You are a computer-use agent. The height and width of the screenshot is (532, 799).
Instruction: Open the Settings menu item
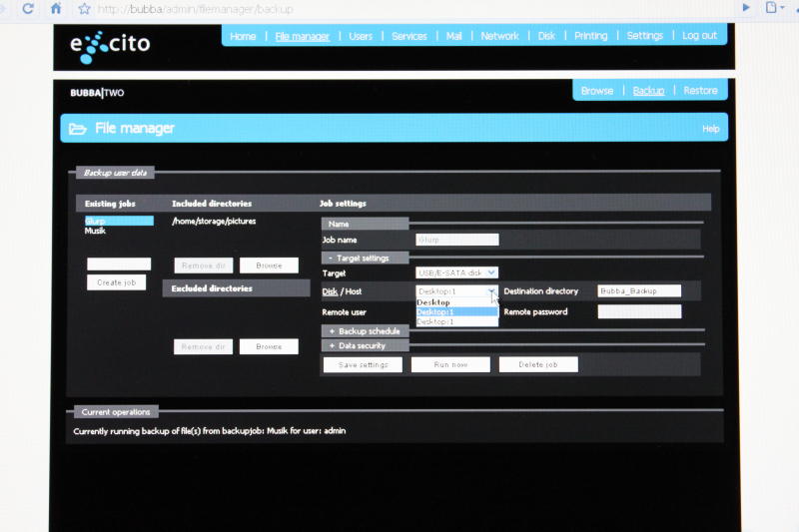pos(644,36)
